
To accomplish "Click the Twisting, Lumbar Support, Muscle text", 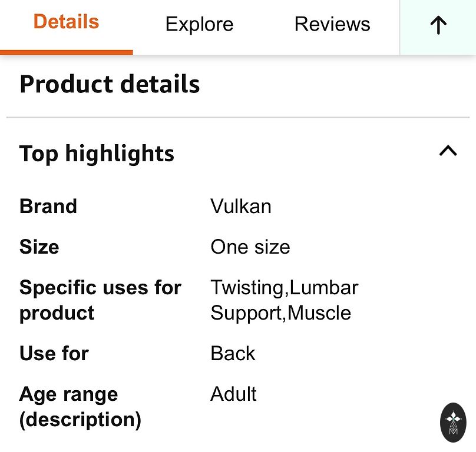I will (x=284, y=300).
